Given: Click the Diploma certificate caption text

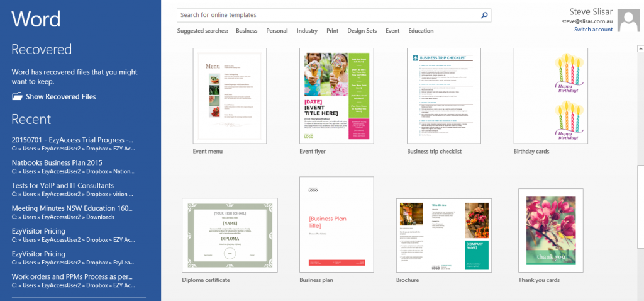Looking at the screenshot, I should pos(206,280).
